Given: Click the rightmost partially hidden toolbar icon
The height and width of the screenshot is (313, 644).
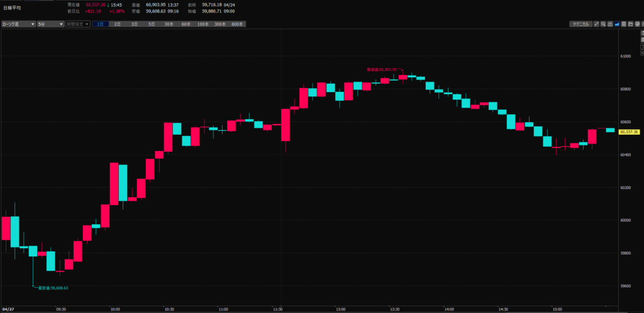Looking at the screenshot, I should (x=642, y=24).
